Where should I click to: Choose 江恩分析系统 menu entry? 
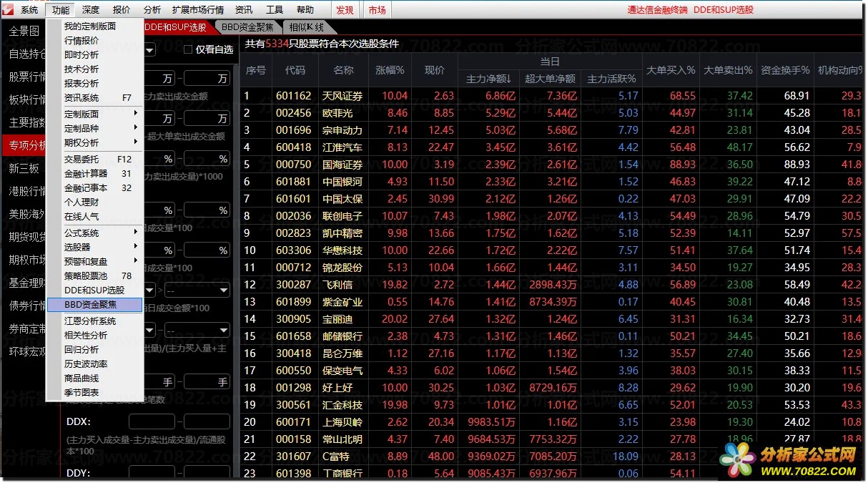(x=94, y=321)
